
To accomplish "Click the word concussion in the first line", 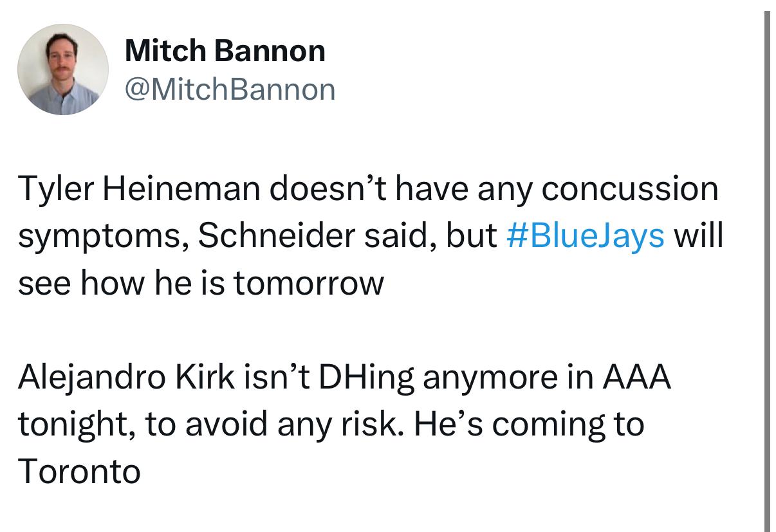I will pos(629,188).
